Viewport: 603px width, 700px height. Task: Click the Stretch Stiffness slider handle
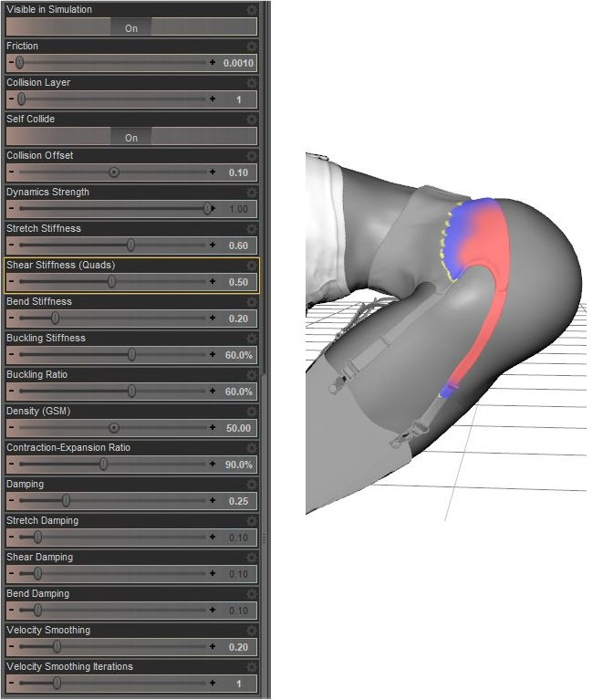coord(130,245)
